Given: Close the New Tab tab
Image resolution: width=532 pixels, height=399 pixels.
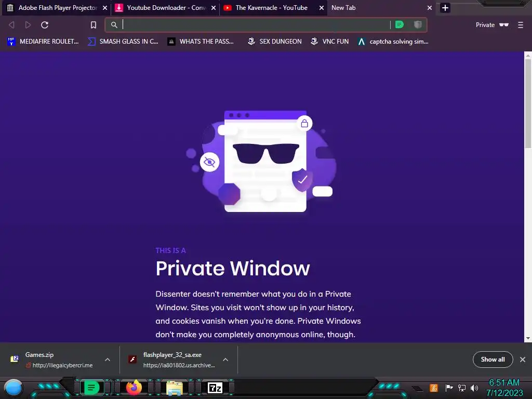Looking at the screenshot, I should coord(430,8).
